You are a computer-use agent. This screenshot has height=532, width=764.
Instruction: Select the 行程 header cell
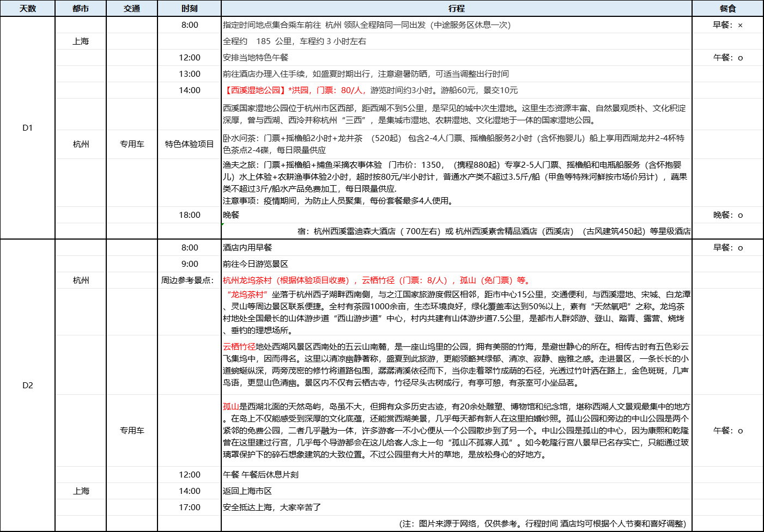click(456, 8)
